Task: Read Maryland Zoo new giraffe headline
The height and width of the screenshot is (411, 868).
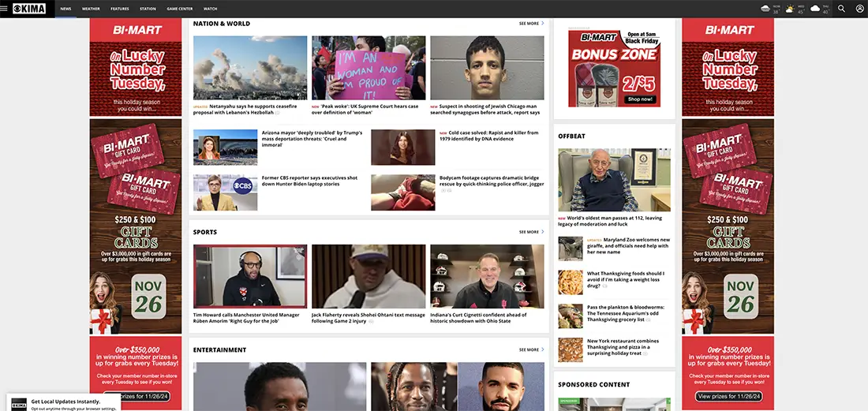Action: click(628, 246)
